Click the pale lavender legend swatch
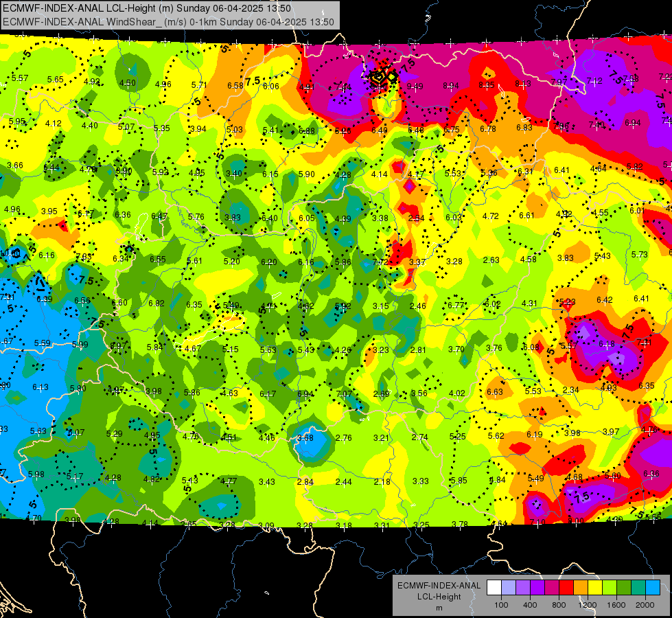 click(x=509, y=588)
